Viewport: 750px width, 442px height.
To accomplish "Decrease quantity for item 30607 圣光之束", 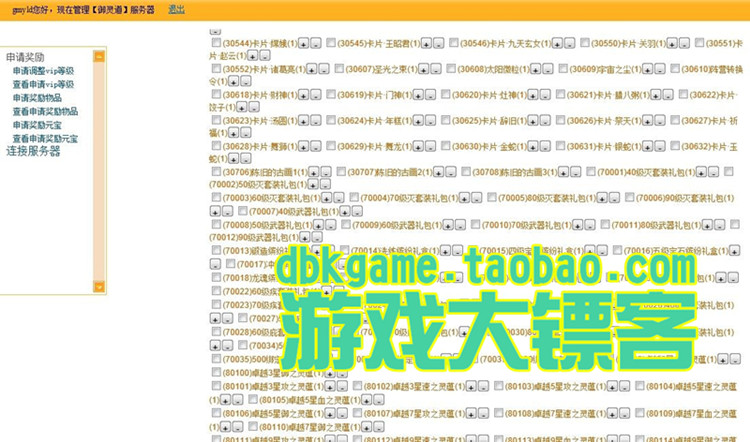I will click(x=436, y=69).
